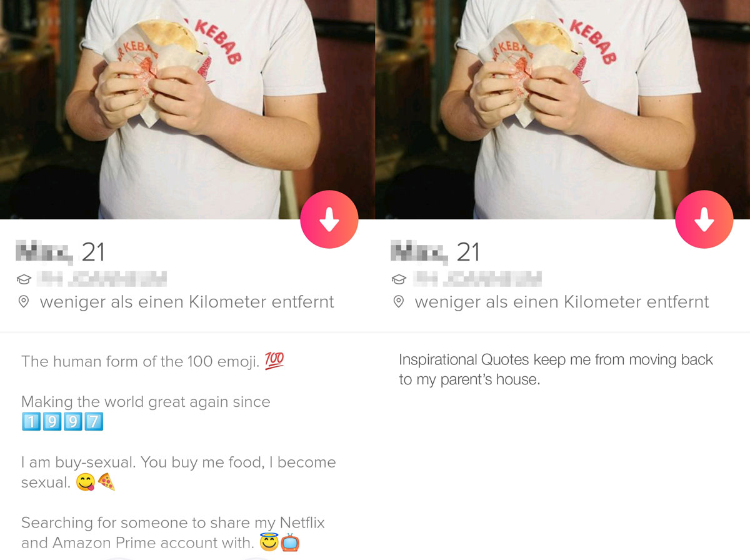Screen dimensions: 750x560
Task: Click the graduation cap icon on right profile
Action: pos(399,279)
